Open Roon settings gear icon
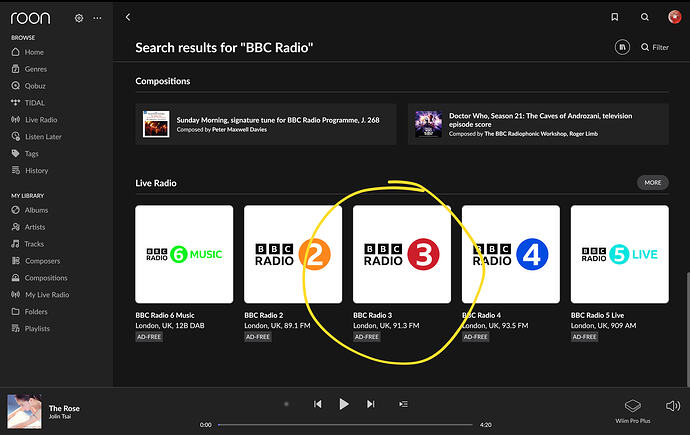 (79, 18)
